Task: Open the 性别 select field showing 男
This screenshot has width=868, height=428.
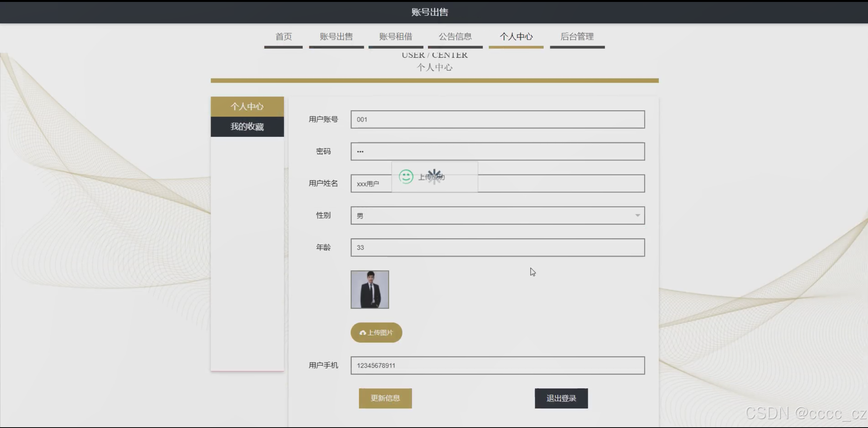Action: [x=492, y=215]
